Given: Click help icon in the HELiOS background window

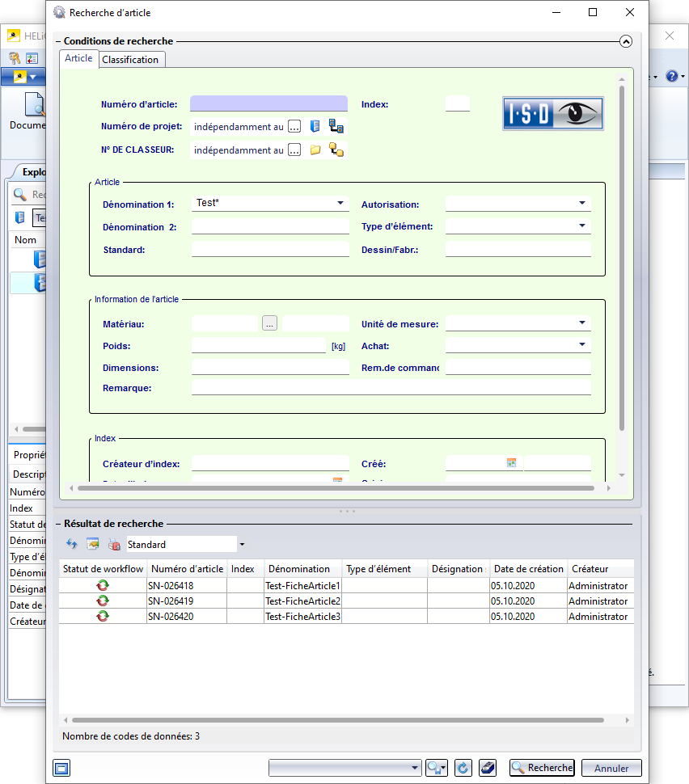Looking at the screenshot, I should coord(671,76).
